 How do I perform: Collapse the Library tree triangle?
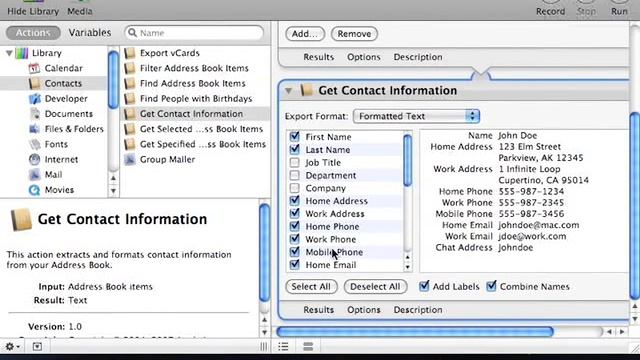click(x=9, y=53)
